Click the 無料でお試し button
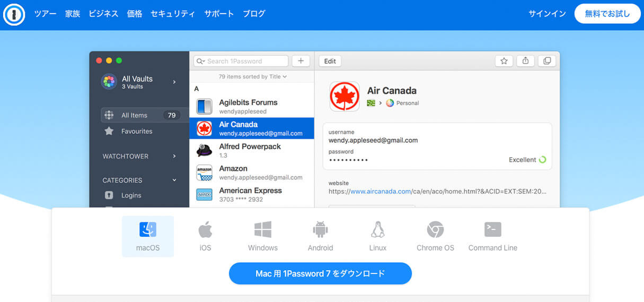Image resolution: width=644 pixels, height=302 pixels. click(607, 14)
